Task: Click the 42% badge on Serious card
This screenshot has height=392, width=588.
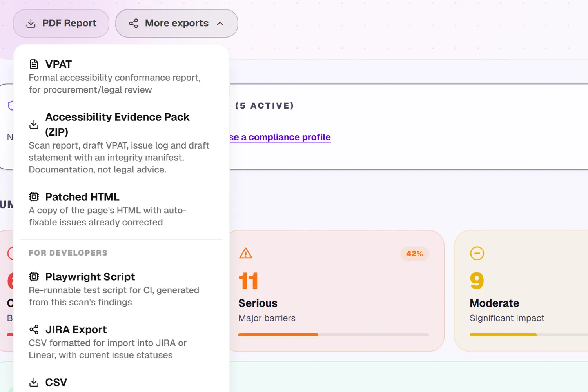Action: tap(414, 254)
